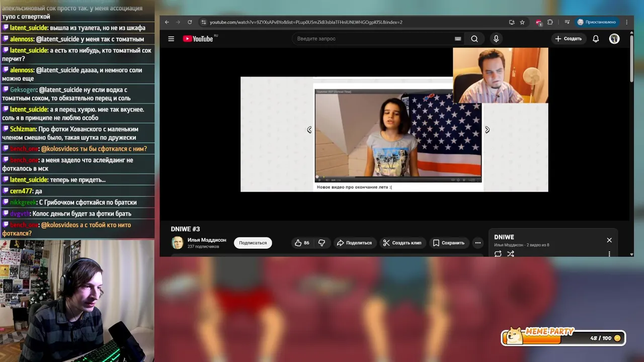Open the Илья Мэддисон channel name link

tap(207, 240)
